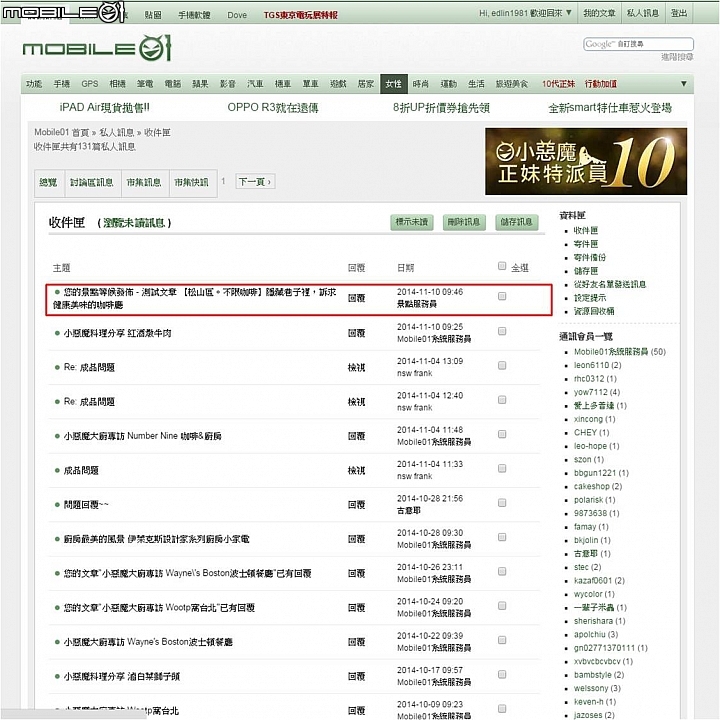Open the 行動加值 link
Screen dimensions: 720x720
[601, 84]
